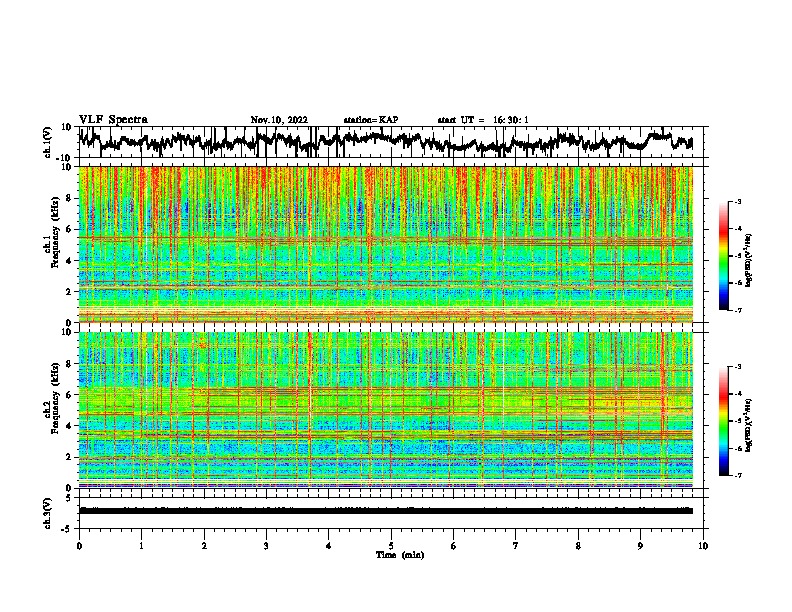Click the time axis tick label "8"

(x=578, y=546)
